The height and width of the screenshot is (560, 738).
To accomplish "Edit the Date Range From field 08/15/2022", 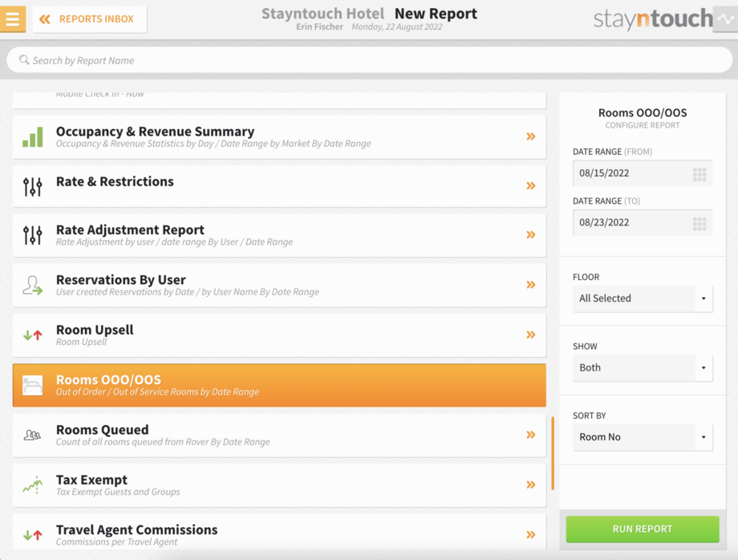I will [x=643, y=173].
